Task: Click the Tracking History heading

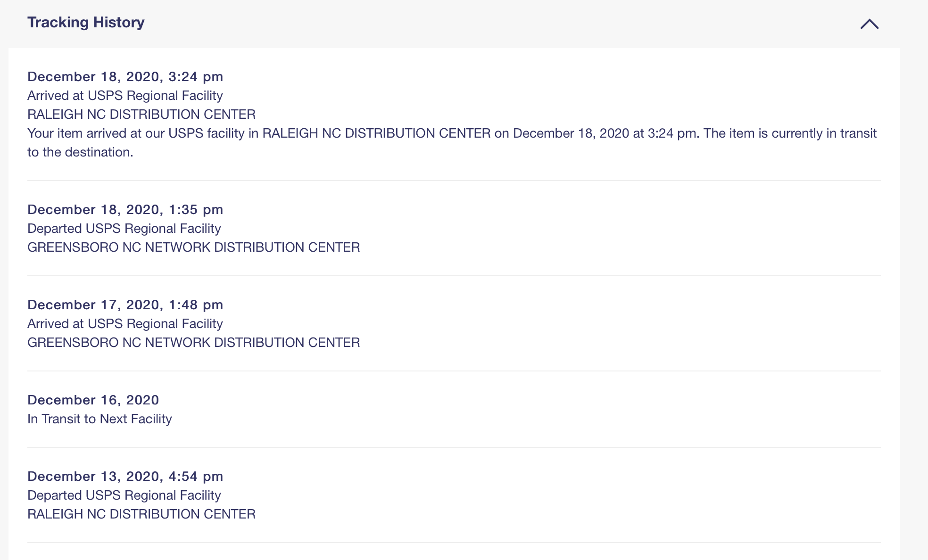Action: (86, 22)
